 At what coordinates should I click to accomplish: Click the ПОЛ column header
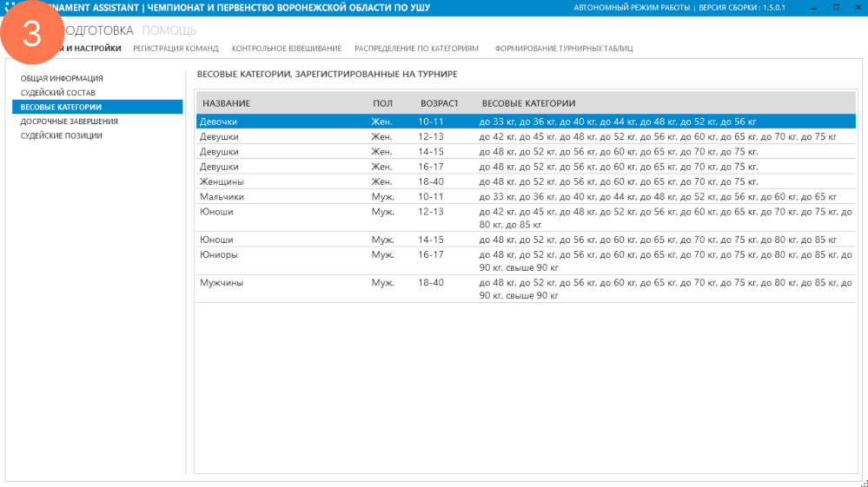(x=382, y=103)
